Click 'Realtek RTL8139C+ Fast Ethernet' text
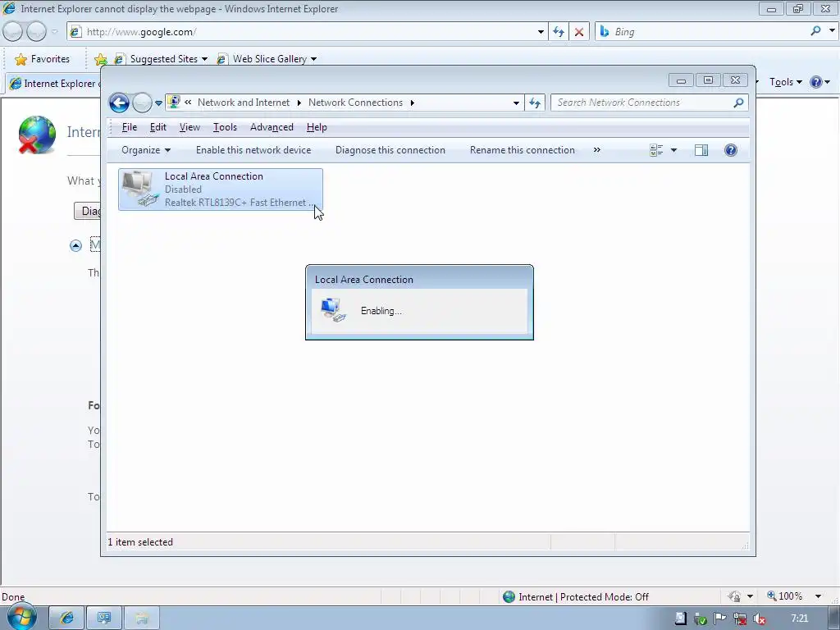 click(235, 203)
